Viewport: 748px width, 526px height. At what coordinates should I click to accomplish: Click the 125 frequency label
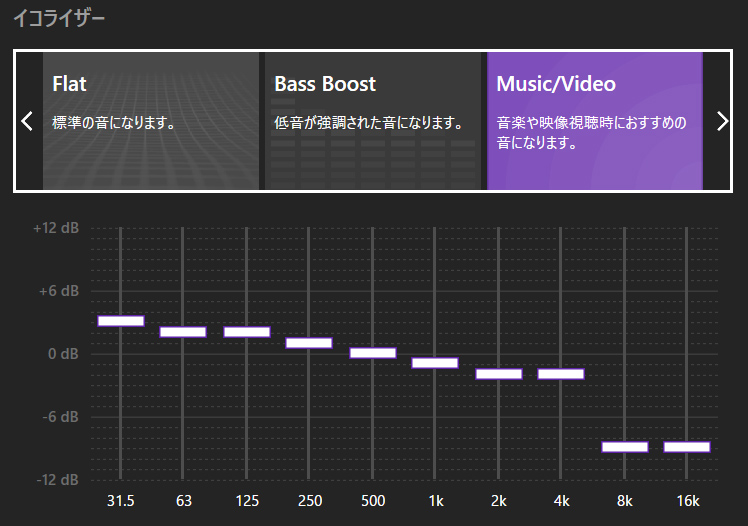(247, 501)
